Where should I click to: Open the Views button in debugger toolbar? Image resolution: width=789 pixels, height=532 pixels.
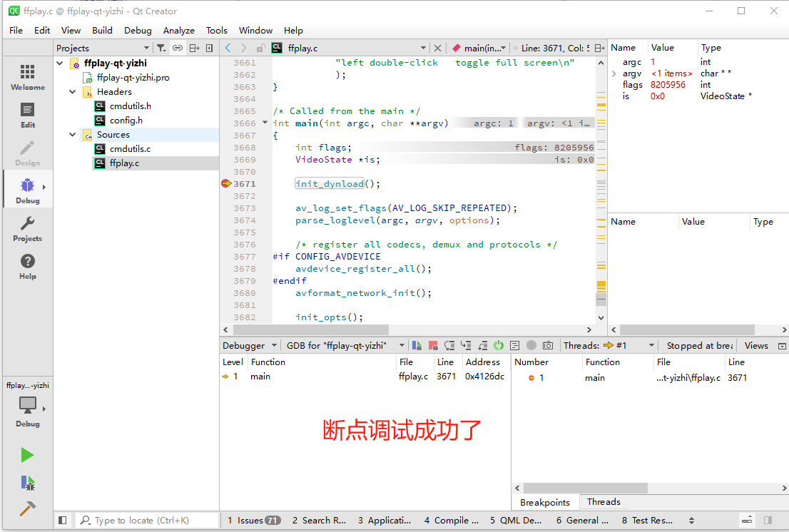coord(755,345)
